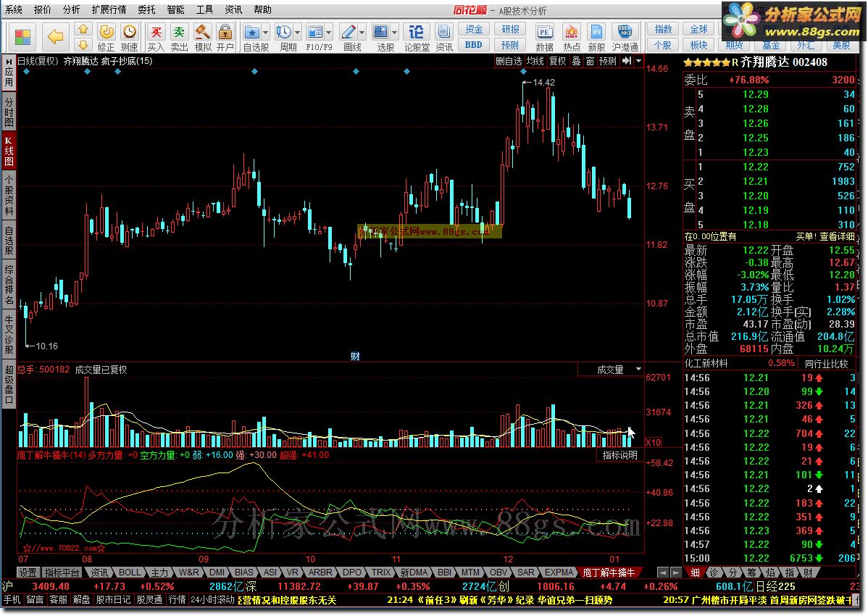Screen dimensions: 868x616
Task: Click the 指数 index button
Action: 663,29
